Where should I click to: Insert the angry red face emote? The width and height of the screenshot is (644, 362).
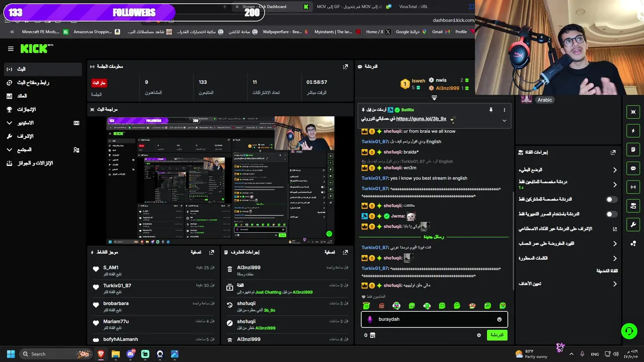tap(381, 306)
